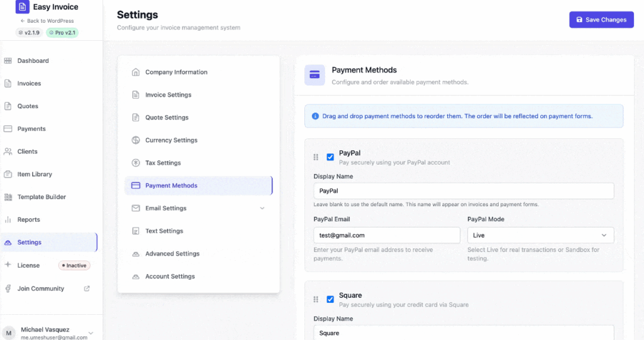Click the Reports bar chart icon
644x340 pixels.
pos(8,219)
